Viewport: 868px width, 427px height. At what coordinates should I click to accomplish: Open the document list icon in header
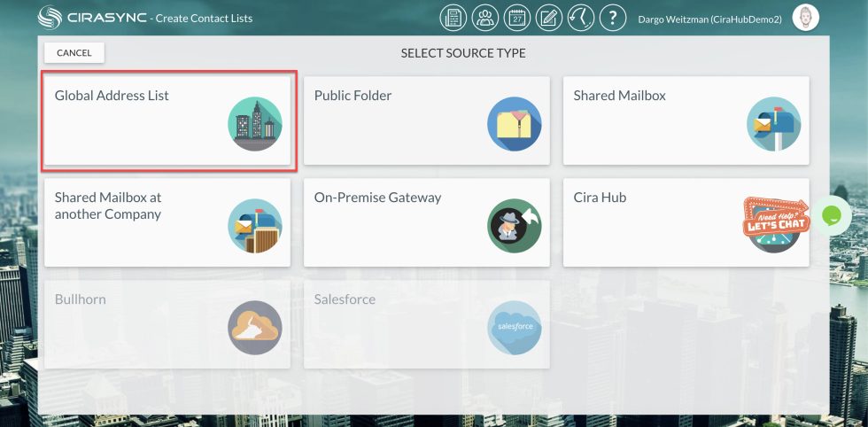(x=453, y=18)
